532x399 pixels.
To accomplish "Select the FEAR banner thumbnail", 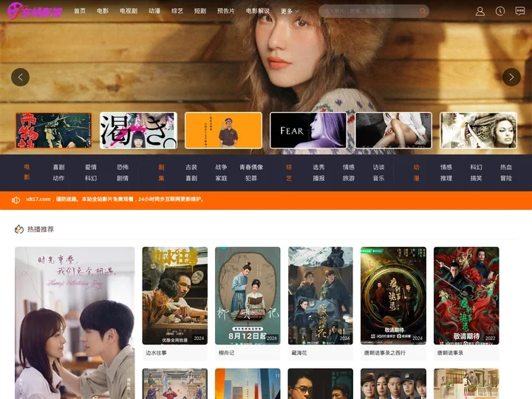I will [308, 131].
